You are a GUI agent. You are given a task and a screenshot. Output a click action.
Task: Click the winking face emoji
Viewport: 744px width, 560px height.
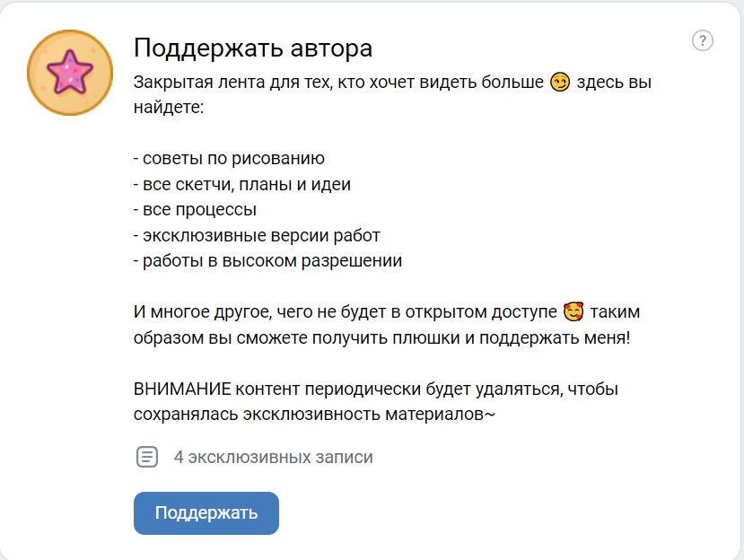coord(560,82)
